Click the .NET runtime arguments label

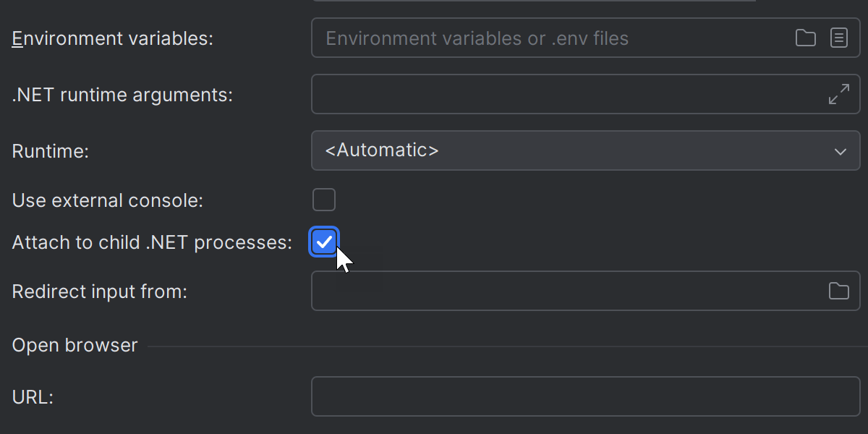pyautogui.click(x=122, y=95)
